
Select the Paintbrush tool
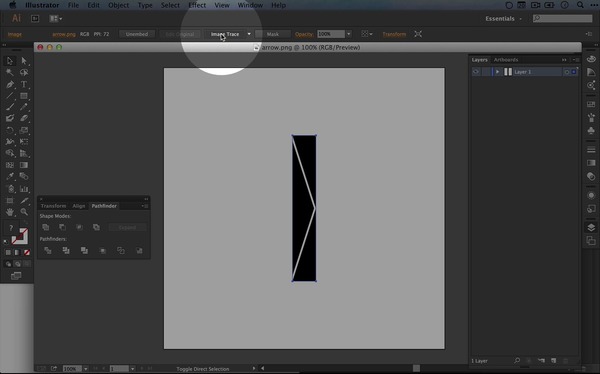[10, 107]
